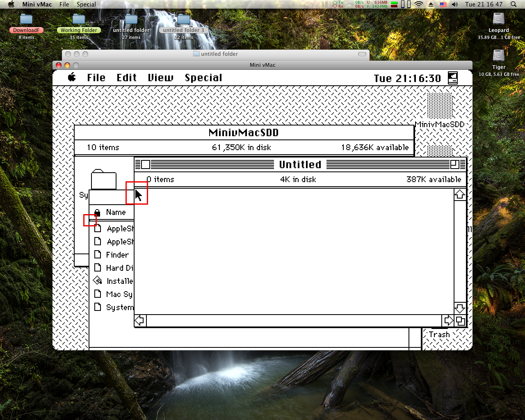Select the folder icon in MinivMacSDD window

pos(103,179)
